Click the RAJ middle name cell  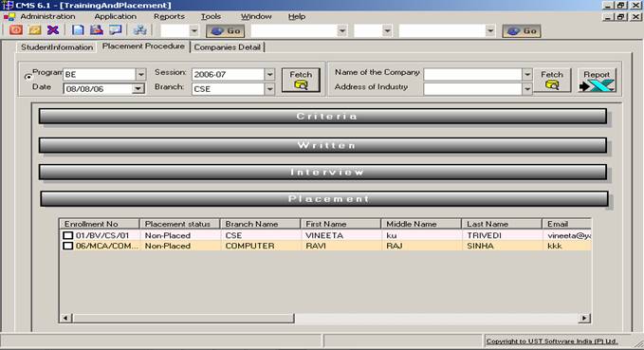click(x=421, y=246)
